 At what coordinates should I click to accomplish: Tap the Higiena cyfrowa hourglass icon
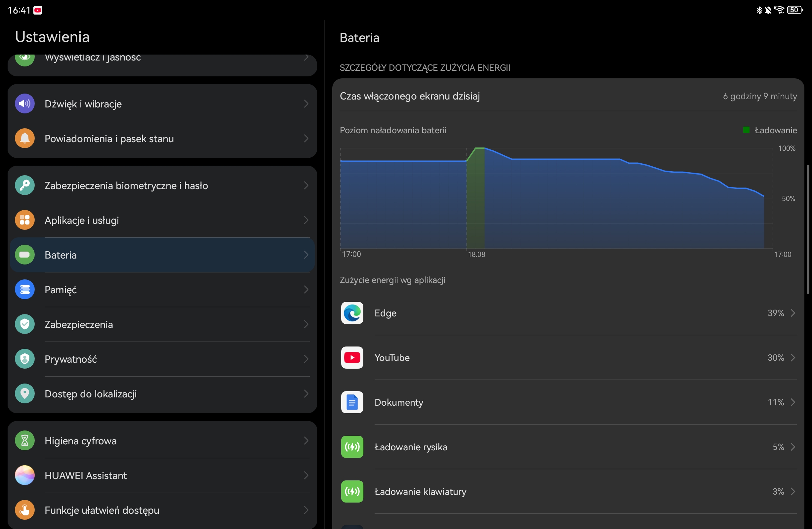click(24, 441)
